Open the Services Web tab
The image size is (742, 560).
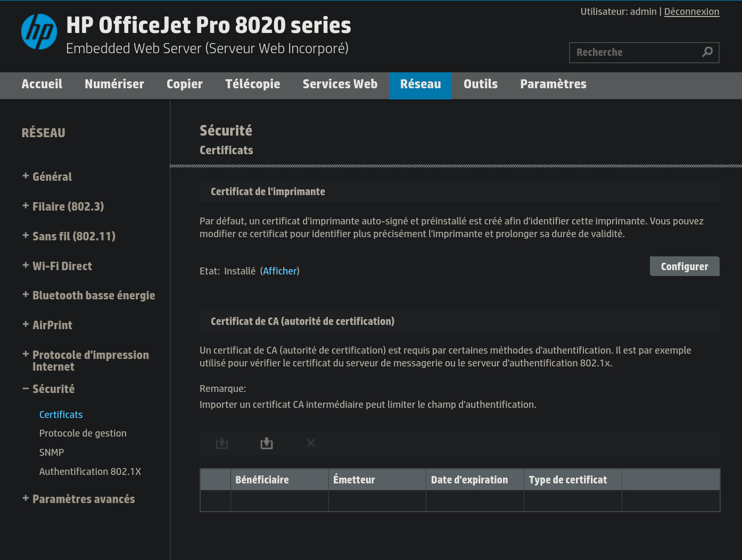(x=340, y=84)
